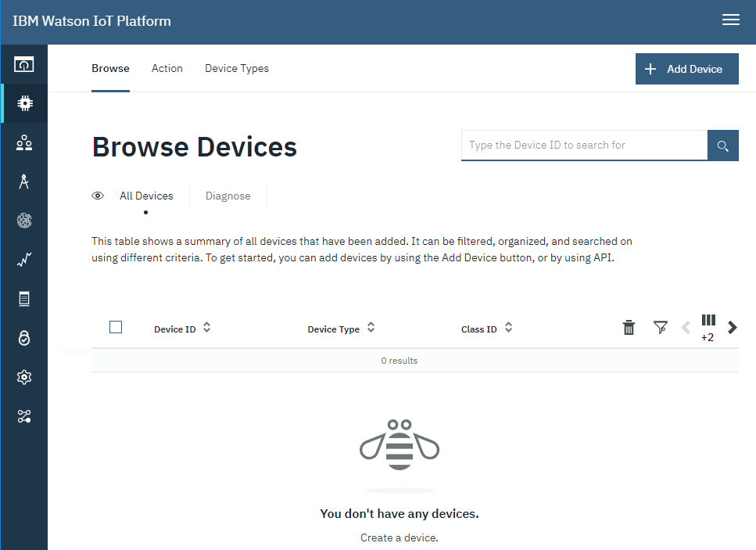Toggle the select-all checkbox in the table header

[x=116, y=326]
